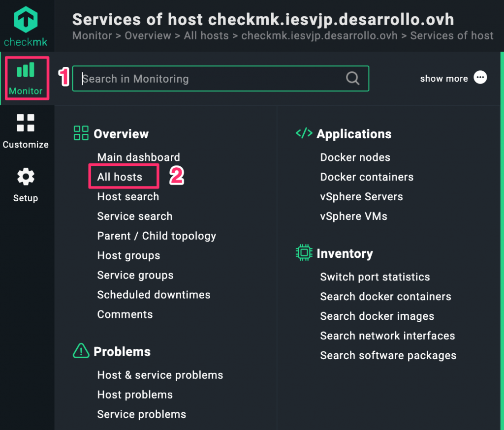Open the Customize sidebar menu

(26, 131)
